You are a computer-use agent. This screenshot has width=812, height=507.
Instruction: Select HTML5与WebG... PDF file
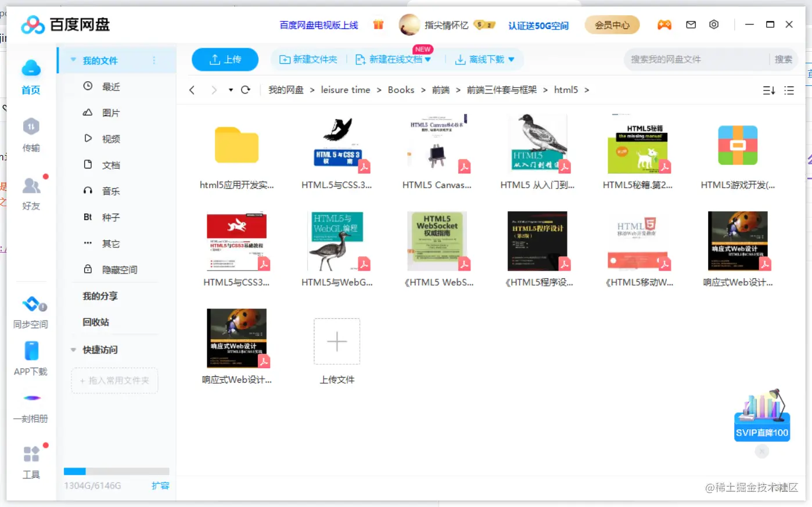[337, 250]
